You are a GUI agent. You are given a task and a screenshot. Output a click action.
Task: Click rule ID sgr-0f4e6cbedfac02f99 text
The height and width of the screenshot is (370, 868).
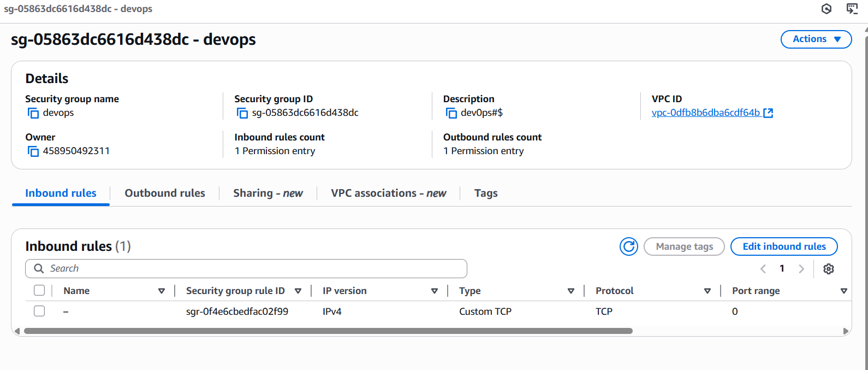[237, 312]
